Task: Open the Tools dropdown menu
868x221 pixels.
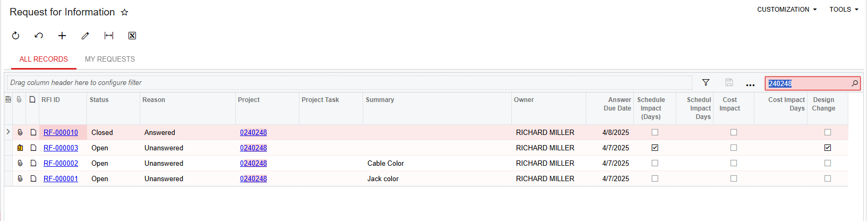Action: tap(844, 10)
